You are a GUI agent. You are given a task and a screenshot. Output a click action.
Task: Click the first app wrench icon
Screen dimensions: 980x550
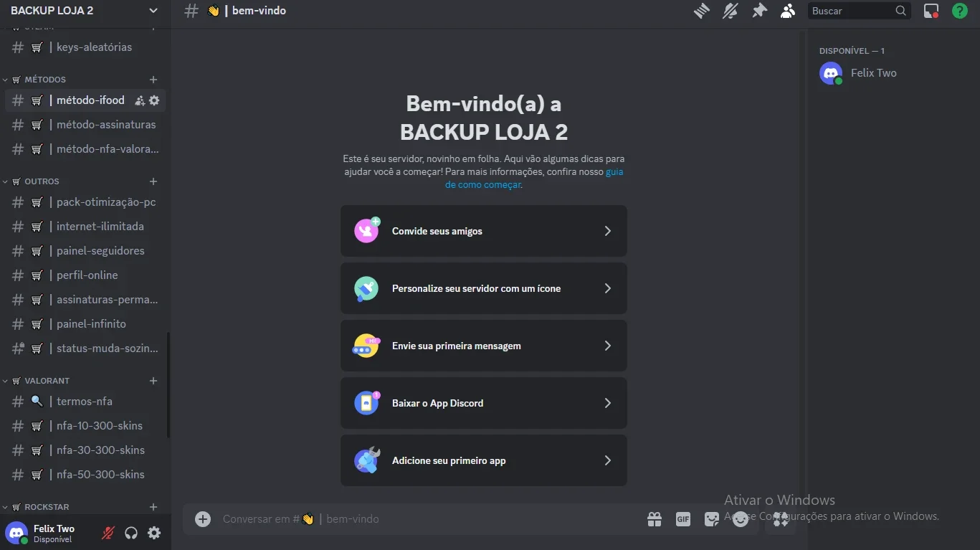[x=367, y=460]
